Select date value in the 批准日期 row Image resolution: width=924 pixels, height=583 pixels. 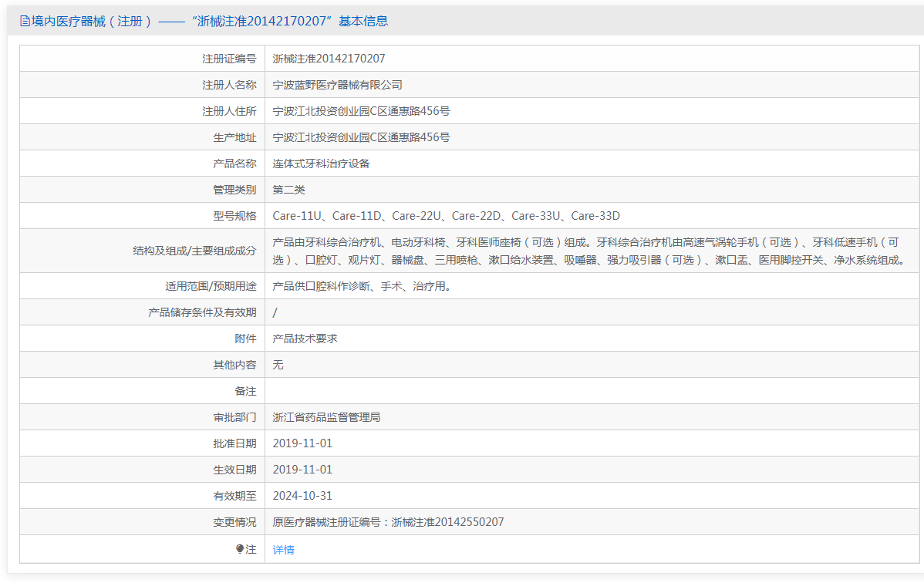click(x=302, y=443)
